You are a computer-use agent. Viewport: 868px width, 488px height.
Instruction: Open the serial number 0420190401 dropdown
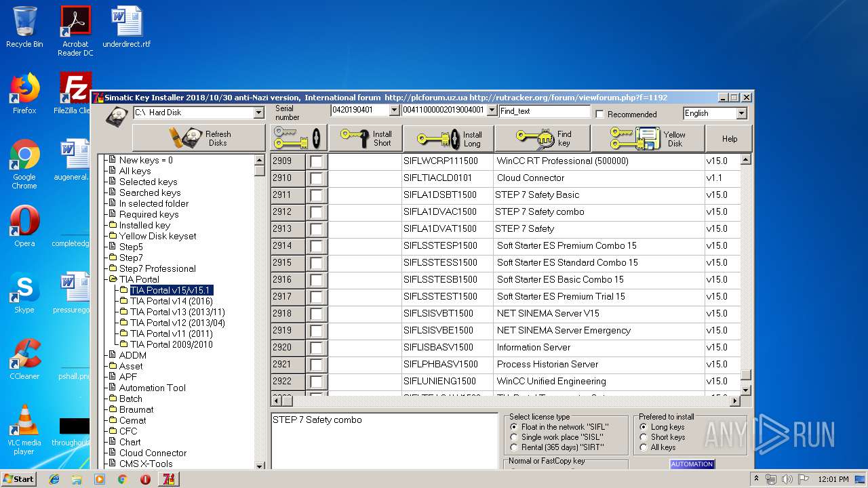394,110
